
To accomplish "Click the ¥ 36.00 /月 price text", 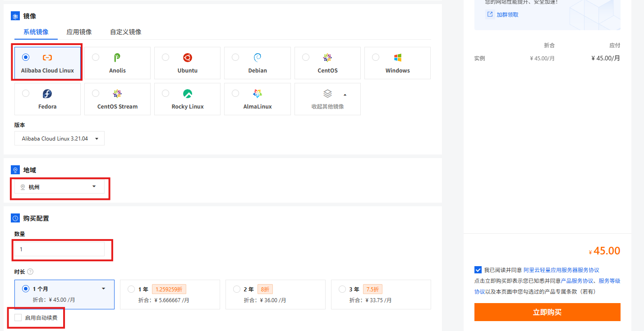I will (x=272, y=300).
